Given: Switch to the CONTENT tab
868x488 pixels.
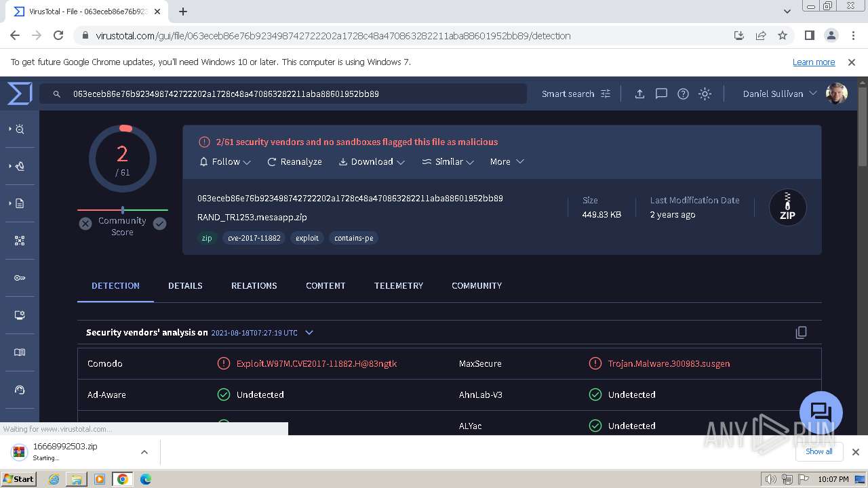Looking at the screenshot, I should tap(325, 286).
